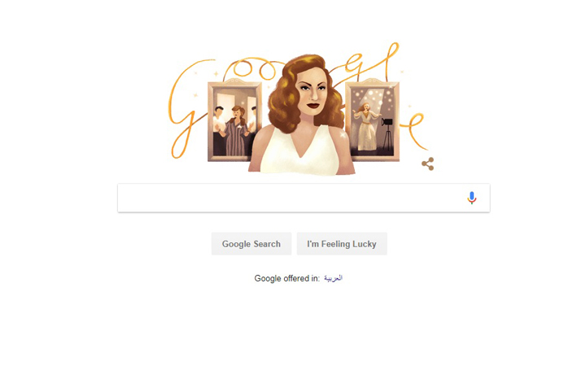Click the doodle share icon
Viewport: 577px width, 392px height.
click(x=427, y=164)
